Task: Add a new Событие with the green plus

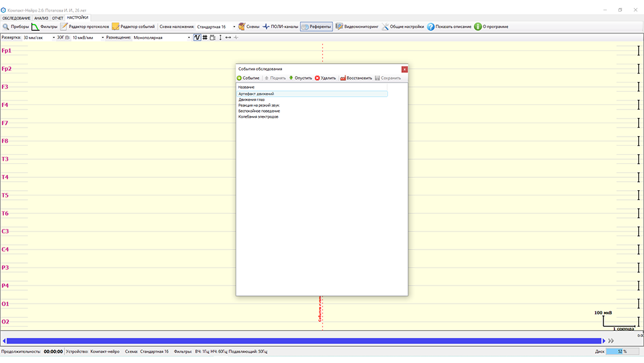Action: coord(240,78)
